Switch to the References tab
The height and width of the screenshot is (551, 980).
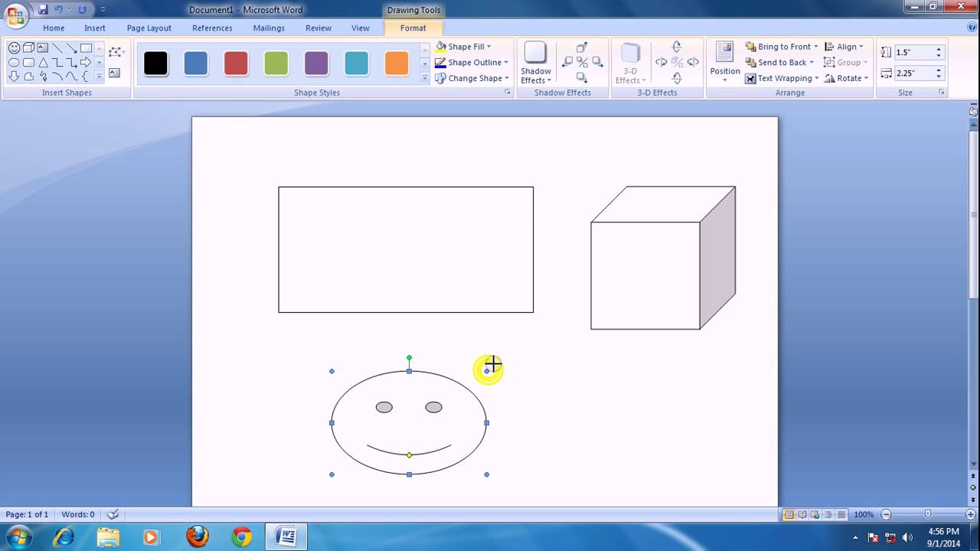212,28
